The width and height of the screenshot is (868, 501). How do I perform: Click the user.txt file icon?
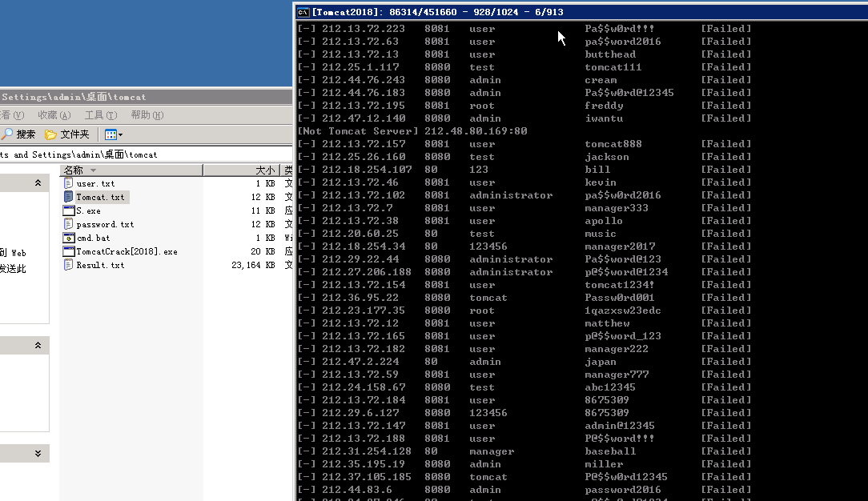point(68,183)
